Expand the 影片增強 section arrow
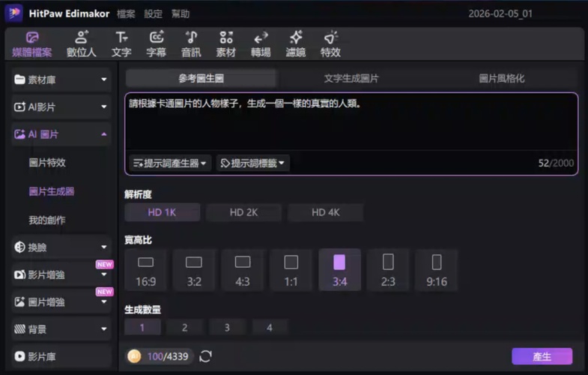The image size is (588, 375). tap(104, 274)
